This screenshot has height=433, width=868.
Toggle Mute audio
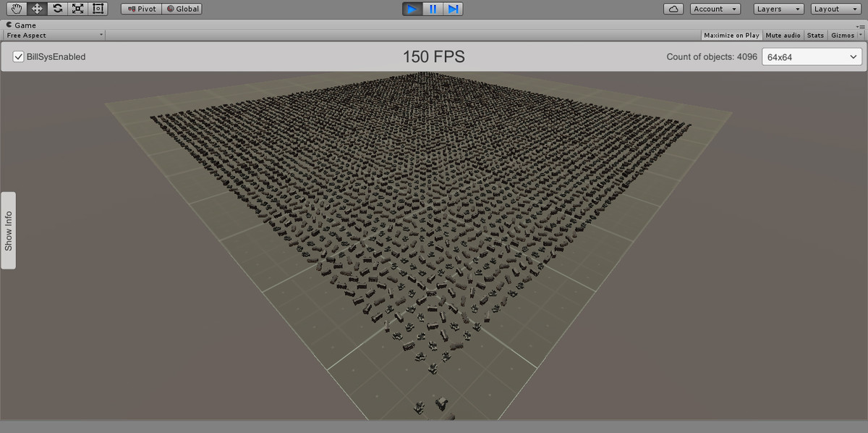783,35
